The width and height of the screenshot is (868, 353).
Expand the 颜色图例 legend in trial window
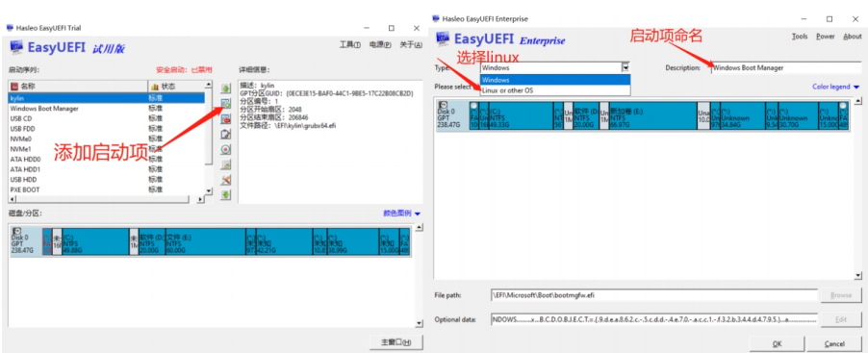pos(402,213)
